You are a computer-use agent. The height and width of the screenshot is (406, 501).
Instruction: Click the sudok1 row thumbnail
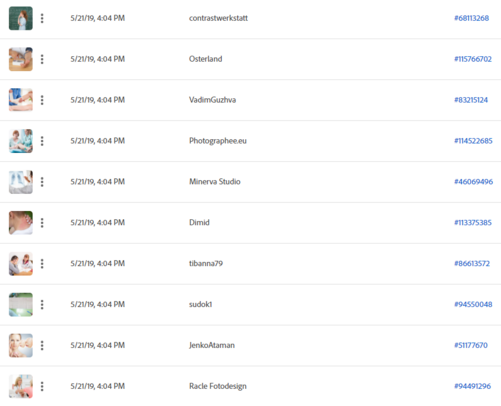(21, 305)
